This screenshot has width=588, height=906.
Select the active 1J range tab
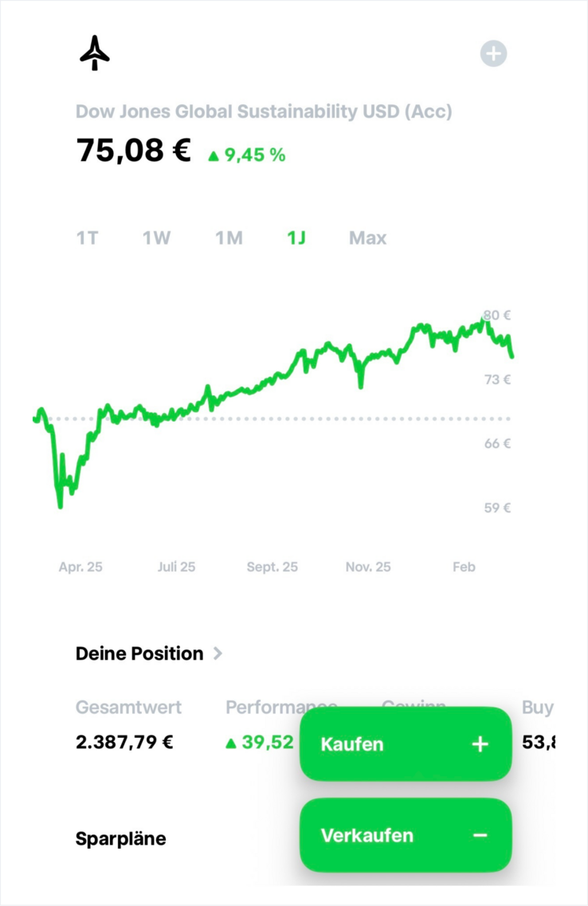296,237
